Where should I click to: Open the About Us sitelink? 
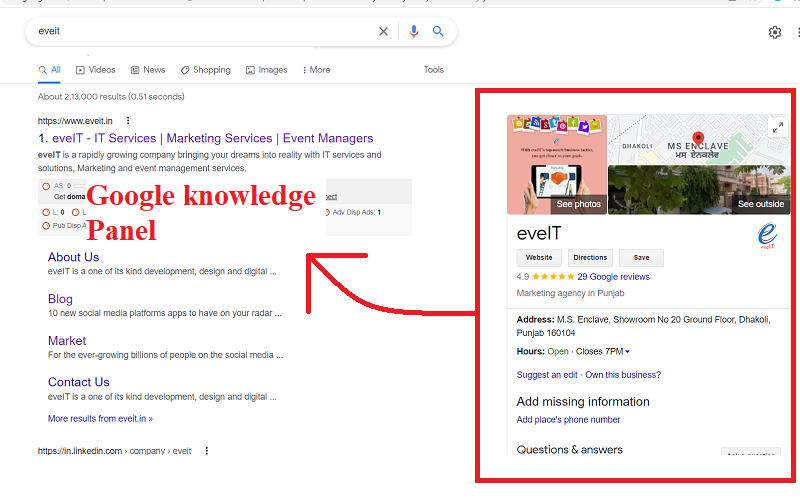click(x=73, y=257)
